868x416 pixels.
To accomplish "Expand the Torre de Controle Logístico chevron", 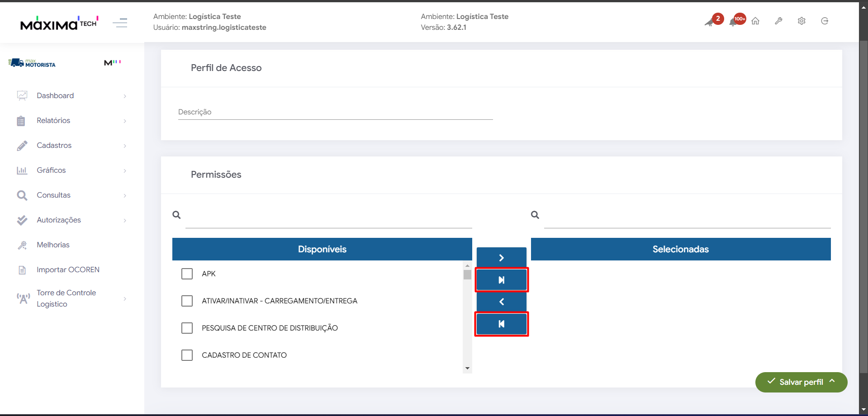I will [x=125, y=298].
